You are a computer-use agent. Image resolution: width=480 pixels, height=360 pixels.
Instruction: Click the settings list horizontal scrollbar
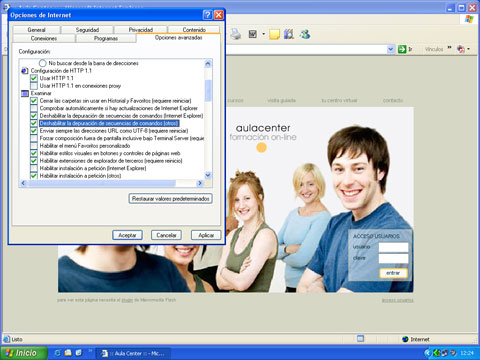111,183
